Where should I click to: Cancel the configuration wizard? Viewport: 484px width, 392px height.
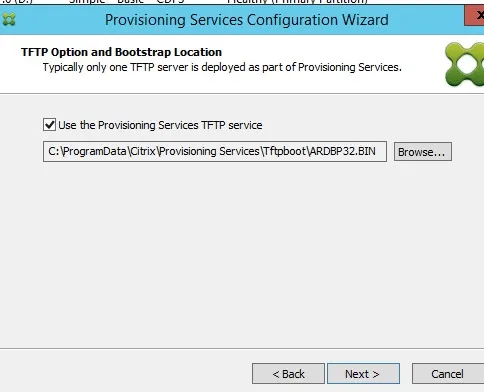448,374
